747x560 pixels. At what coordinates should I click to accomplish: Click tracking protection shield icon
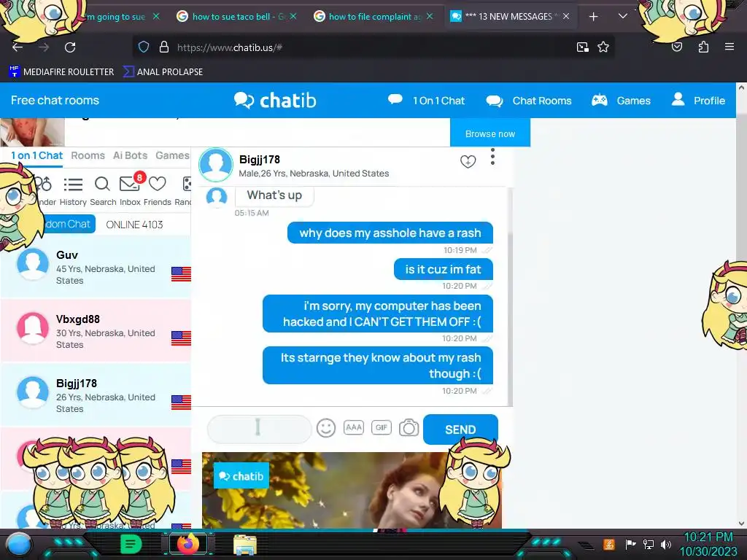click(x=144, y=47)
